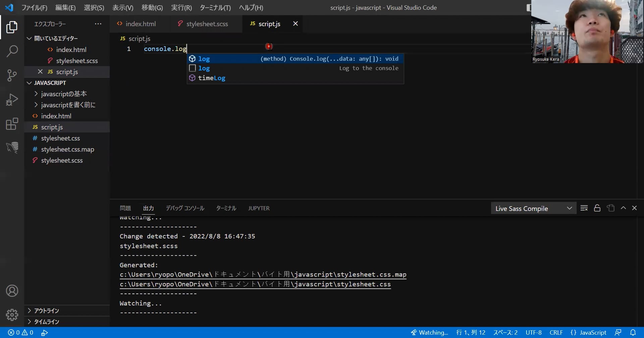
Task: Open the Extensions view
Action: coord(12,124)
